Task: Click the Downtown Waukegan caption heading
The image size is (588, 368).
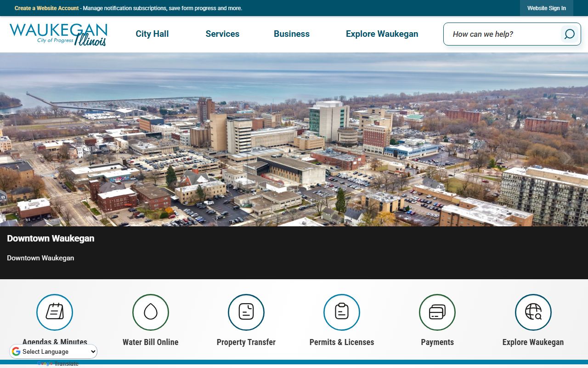Action: pos(51,238)
